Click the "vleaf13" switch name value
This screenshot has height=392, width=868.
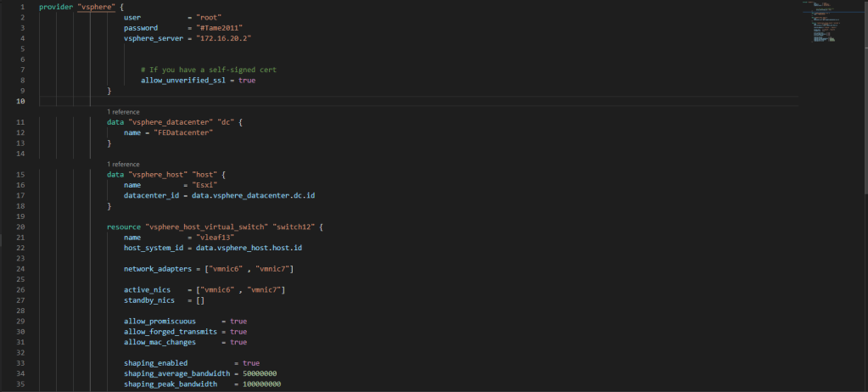tap(217, 238)
